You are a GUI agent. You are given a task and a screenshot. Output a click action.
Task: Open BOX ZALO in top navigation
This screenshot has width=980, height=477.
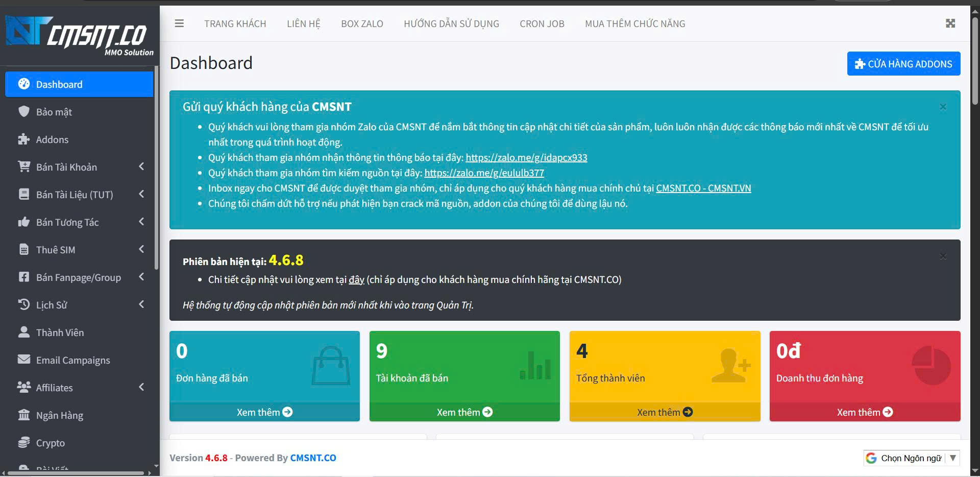click(x=362, y=23)
